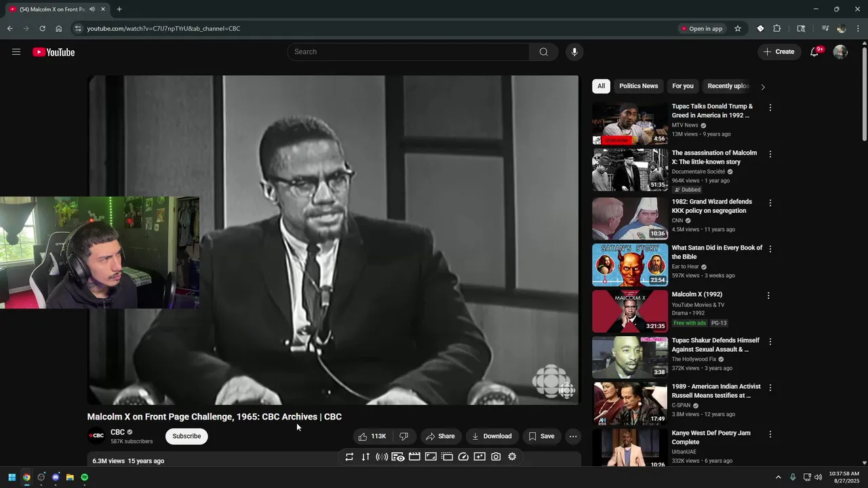Open options for What Satan Did video
This screenshot has width=868, height=488.
(770, 249)
